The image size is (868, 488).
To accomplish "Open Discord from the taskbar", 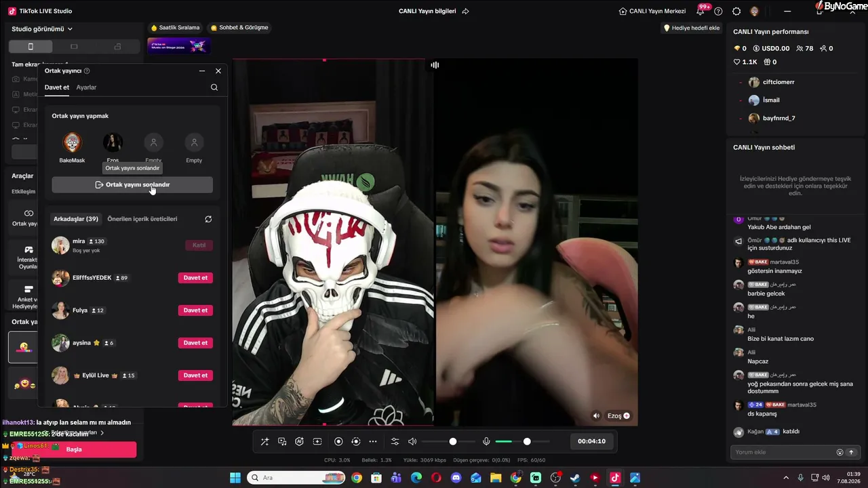I will (x=456, y=478).
